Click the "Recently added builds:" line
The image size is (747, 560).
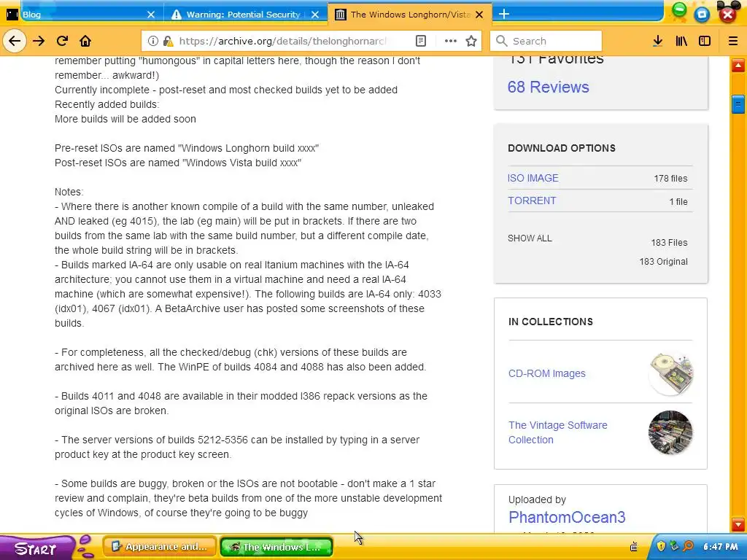[x=107, y=104]
